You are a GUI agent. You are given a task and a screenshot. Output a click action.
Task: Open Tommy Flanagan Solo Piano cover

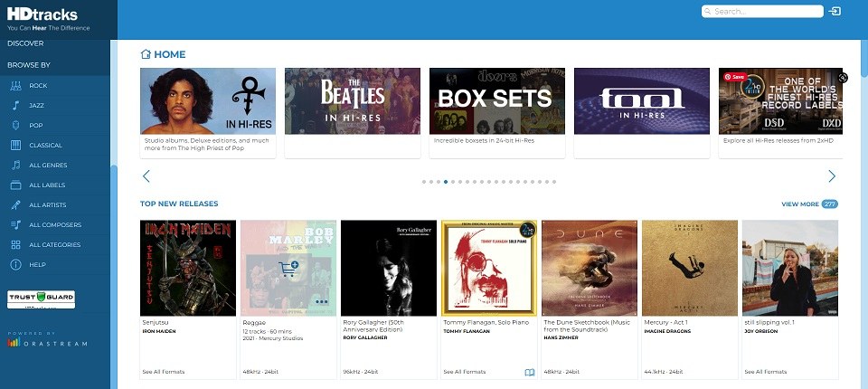pyautogui.click(x=489, y=268)
